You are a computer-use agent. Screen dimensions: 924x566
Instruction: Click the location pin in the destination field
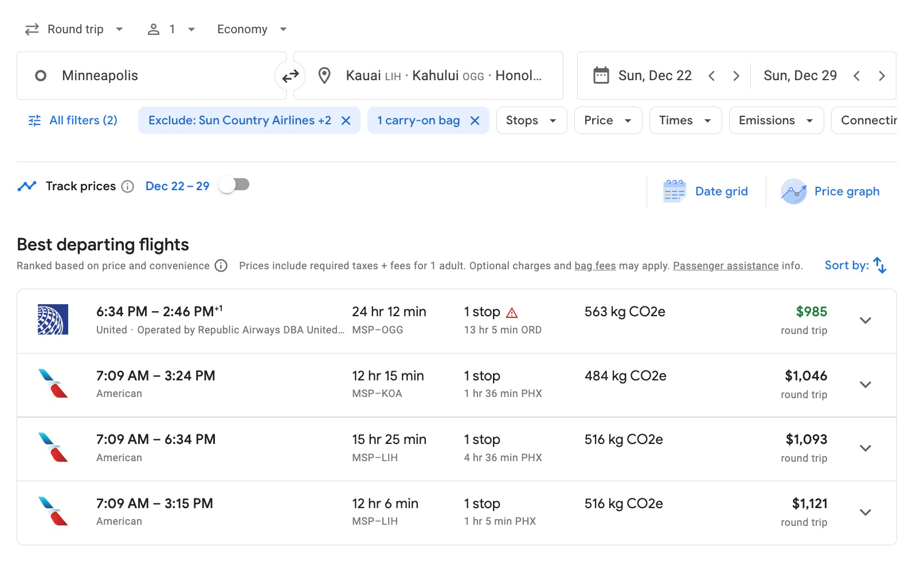click(324, 75)
